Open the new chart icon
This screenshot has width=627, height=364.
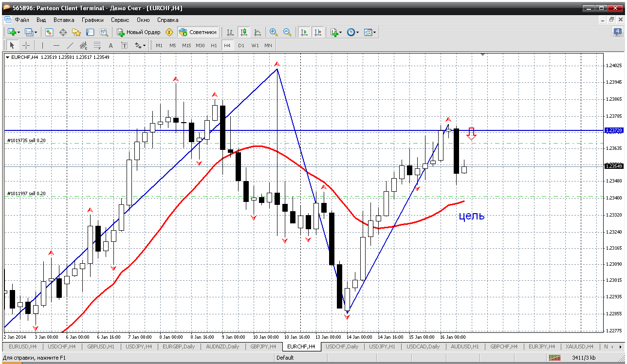tap(12, 32)
